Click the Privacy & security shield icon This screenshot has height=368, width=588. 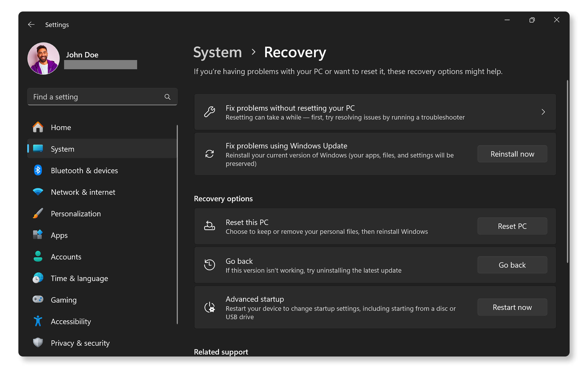tap(38, 343)
